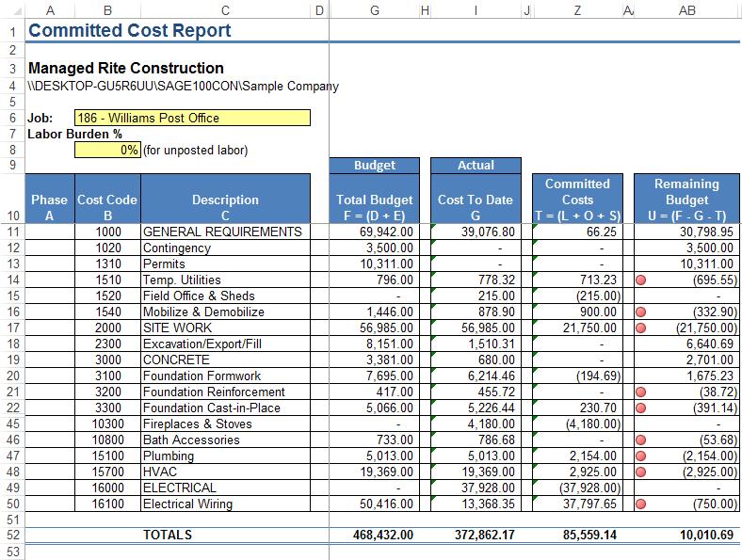The height and width of the screenshot is (560, 742).
Task: Click the Description column heading cell
Action: pyautogui.click(x=225, y=199)
